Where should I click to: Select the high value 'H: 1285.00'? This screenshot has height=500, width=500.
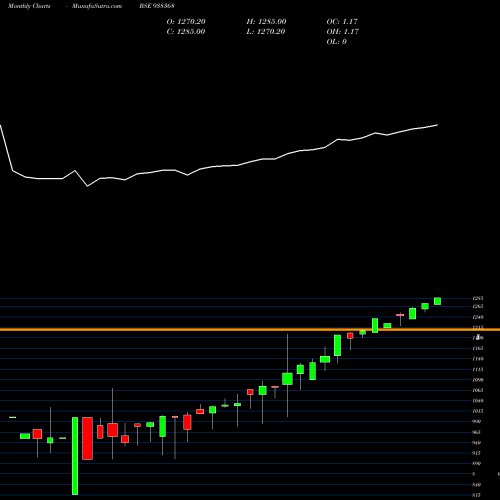pos(266,22)
